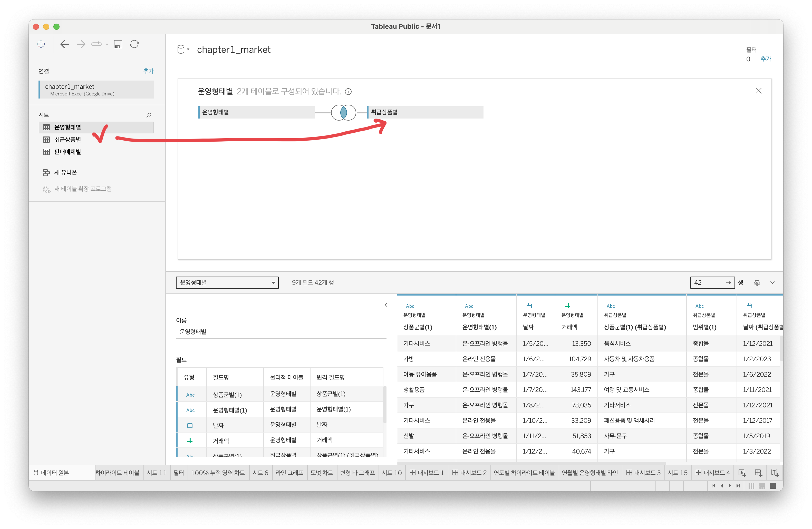
Task: Expand the chevron next to settings gear
Action: tap(772, 283)
